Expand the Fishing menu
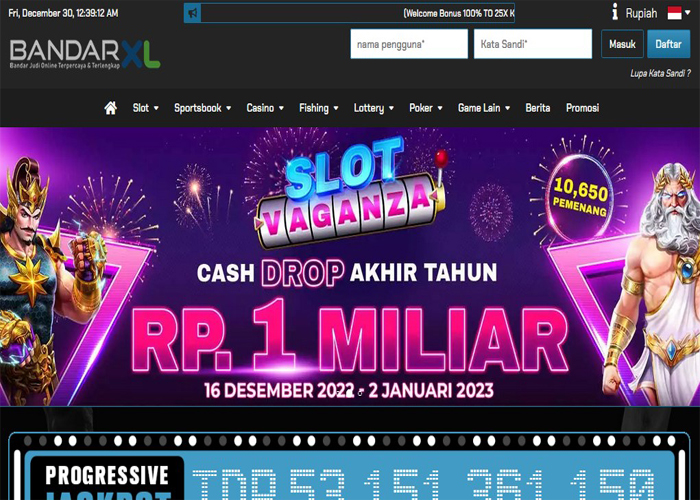This screenshot has height=500, width=700. tap(318, 108)
